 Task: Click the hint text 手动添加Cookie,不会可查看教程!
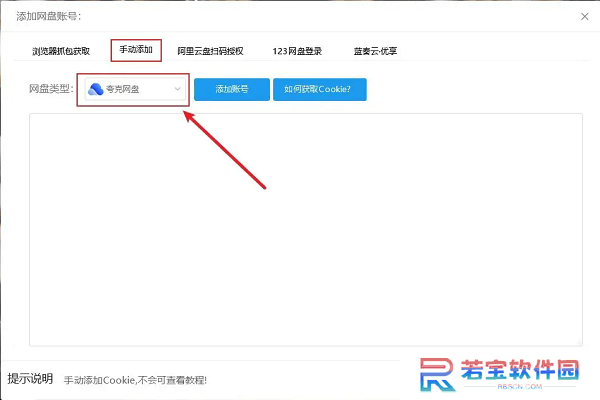[x=135, y=380]
